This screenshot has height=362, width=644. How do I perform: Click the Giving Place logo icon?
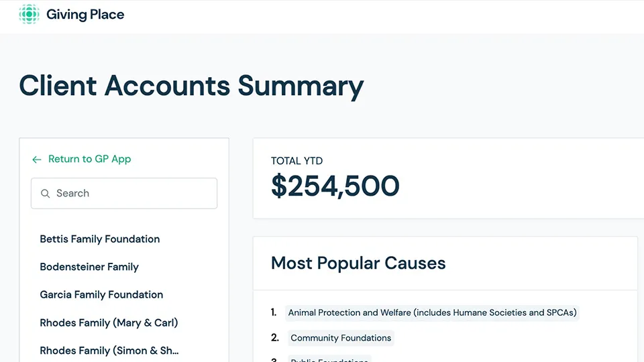[30, 14]
